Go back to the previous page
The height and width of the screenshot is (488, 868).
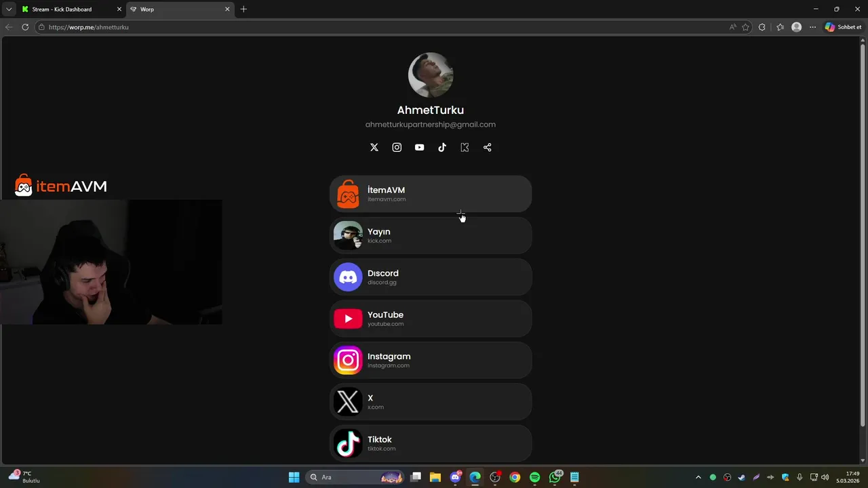[9, 27]
